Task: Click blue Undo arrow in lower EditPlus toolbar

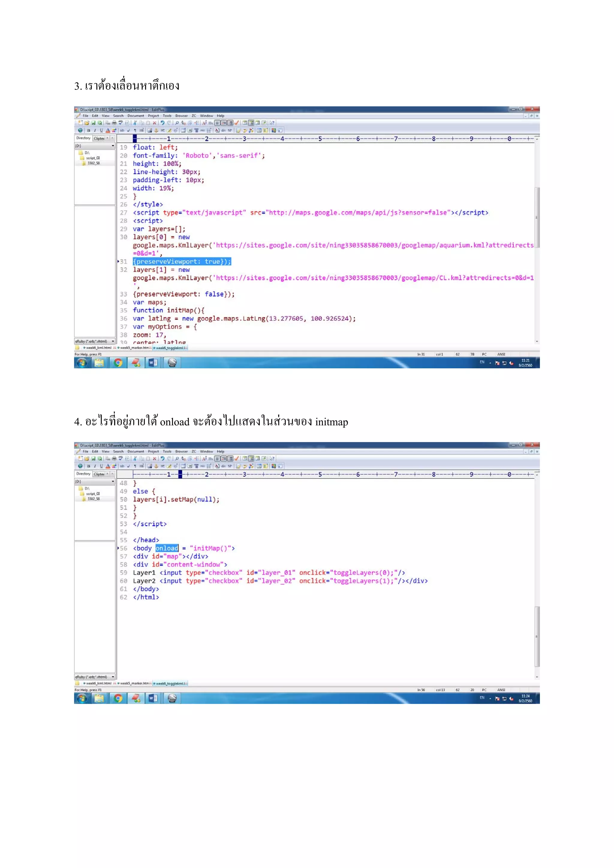Action: tap(162, 459)
